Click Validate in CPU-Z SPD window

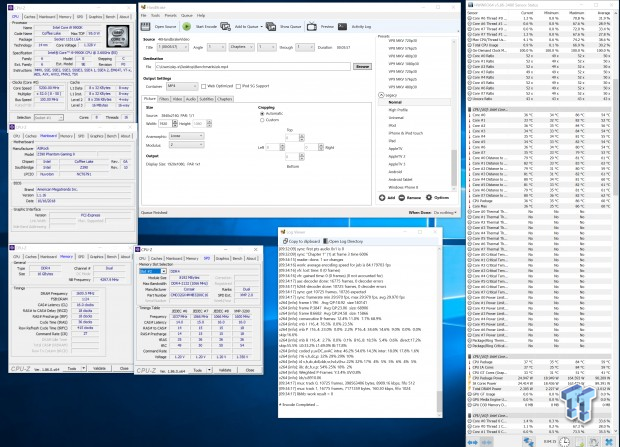pyautogui.click(x=225, y=370)
